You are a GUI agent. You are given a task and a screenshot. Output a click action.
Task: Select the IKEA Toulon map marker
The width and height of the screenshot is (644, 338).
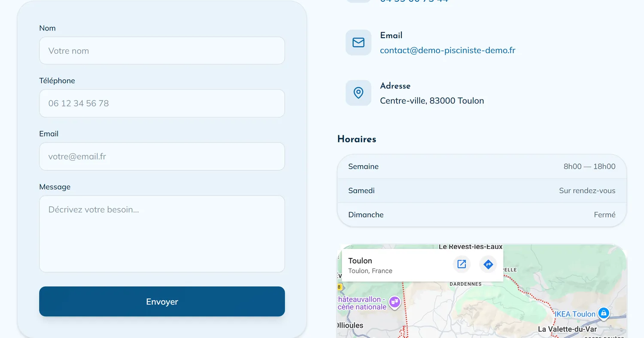(x=604, y=314)
